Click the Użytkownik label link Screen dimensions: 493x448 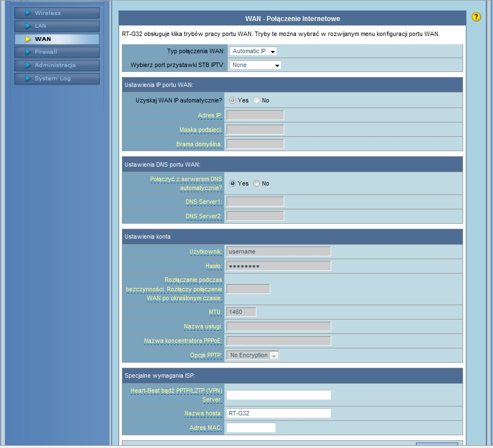point(206,252)
